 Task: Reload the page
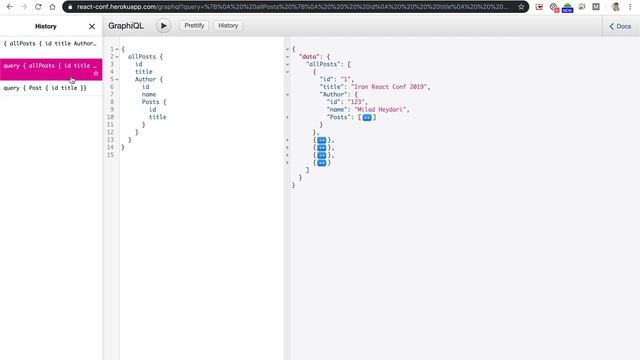click(38, 7)
